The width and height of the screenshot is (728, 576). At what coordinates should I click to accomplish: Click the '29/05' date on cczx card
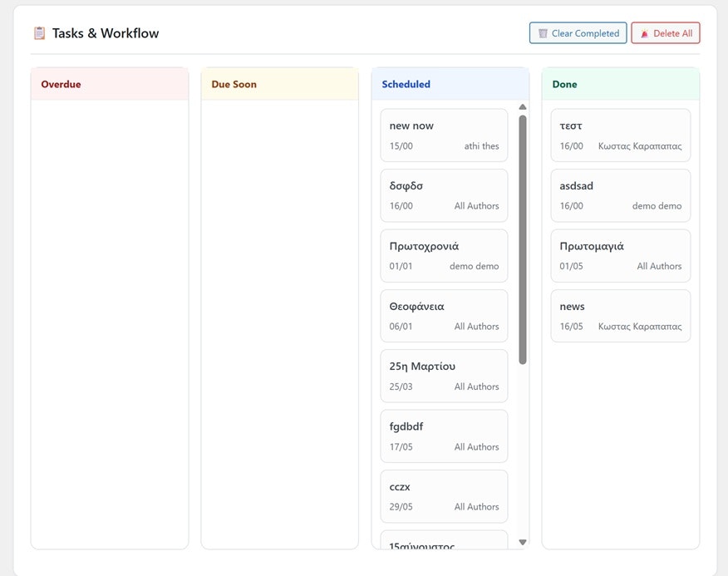coord(401,507)
